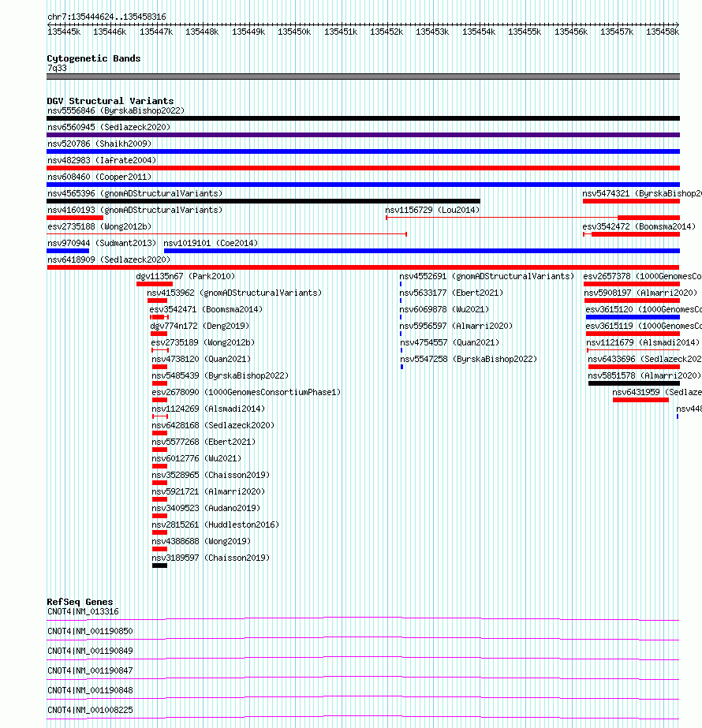Select nsv6069878 (Wu2021) label
Image resolution: width=702 pixels, height=728 pixels.
pyautogui.click(x=444, y=309)
